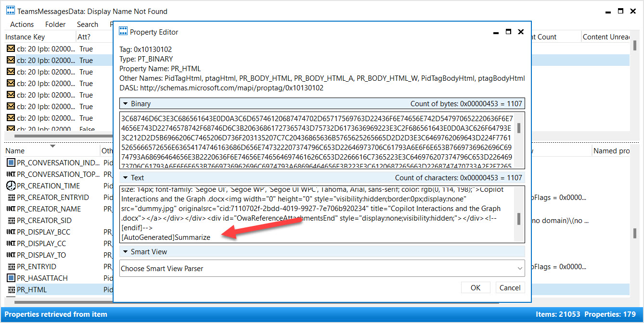This screenshot has width=644, height=323.
Task: Select the icon next to PR_CONVERSATION_INDEX
Action: (x=11, y=162)
